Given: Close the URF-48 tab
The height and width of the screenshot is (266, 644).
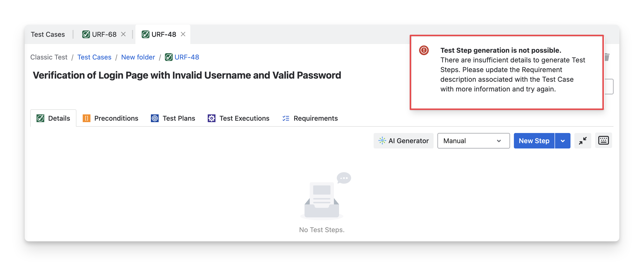Looking at the screenshot, I should pos(183,34).
